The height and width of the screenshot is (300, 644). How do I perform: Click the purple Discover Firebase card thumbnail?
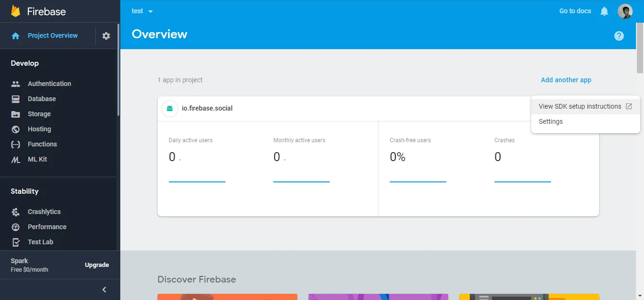(x=378, y=297)
